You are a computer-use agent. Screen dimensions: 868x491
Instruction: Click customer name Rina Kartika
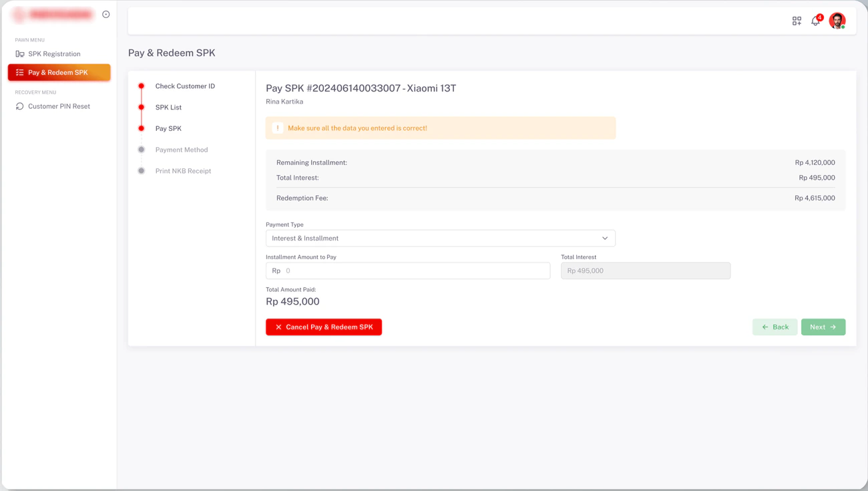tap(284, 102)
